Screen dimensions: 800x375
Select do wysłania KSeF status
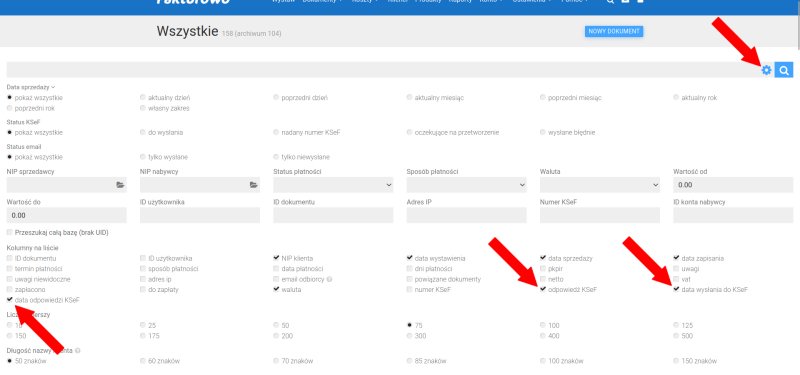point(143,132)
